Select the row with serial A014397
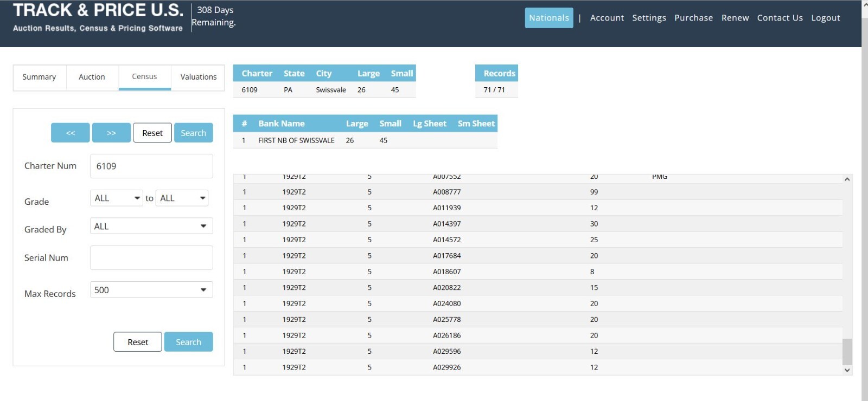868x401 pixels. (538, 224)
